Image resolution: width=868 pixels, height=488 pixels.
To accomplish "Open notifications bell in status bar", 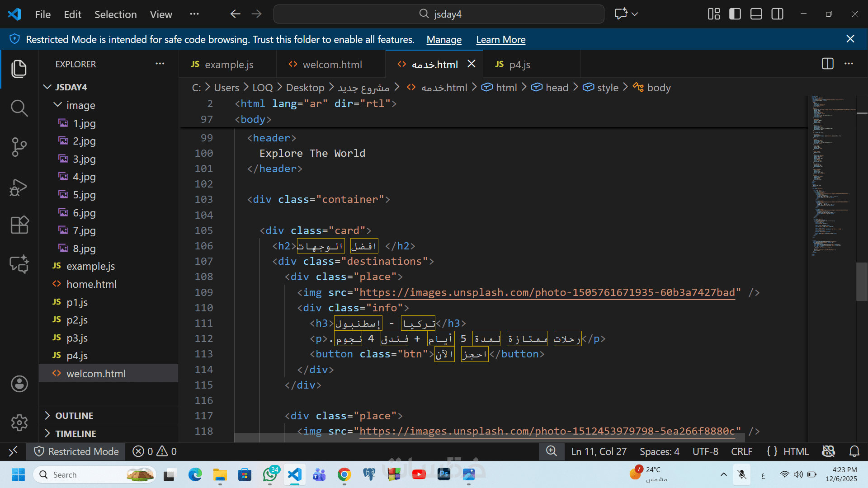I will [x=854, y=451].
